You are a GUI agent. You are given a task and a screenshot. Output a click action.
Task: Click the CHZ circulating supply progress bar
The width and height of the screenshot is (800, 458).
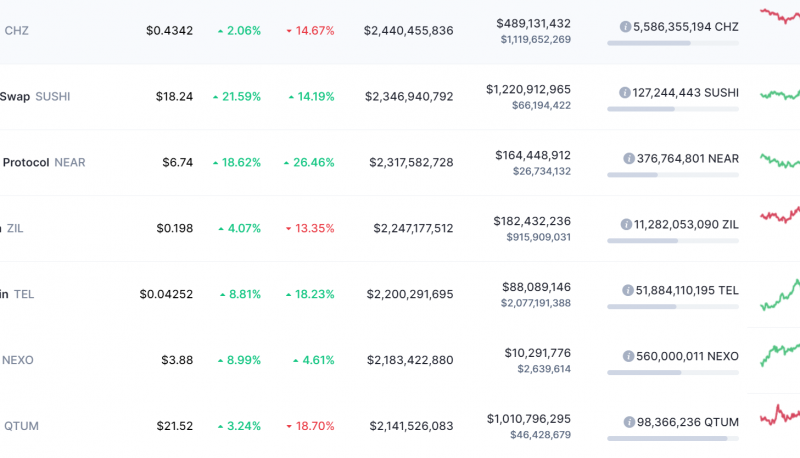tap(673, 43)
